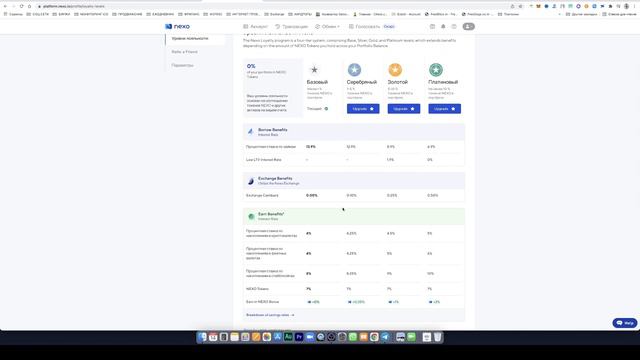Click the Exchange Benefits section icon
This screenshot has width=640, height=360.
(x=251, y=181)
